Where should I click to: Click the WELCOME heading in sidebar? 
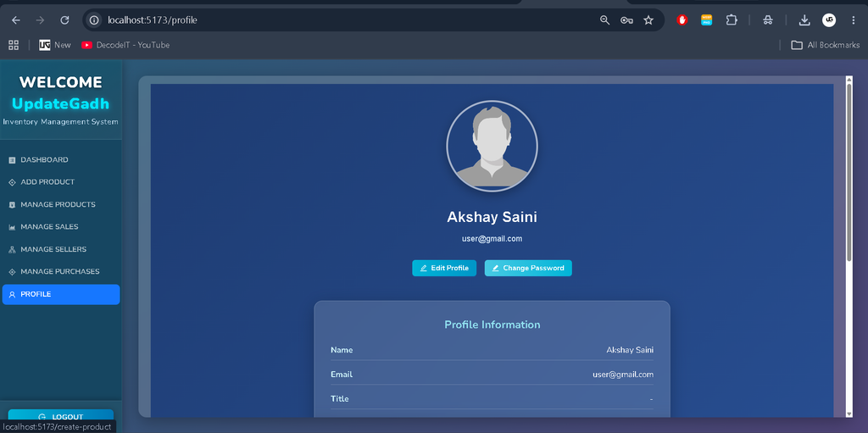pyautogui.click(x=61, y=82)
